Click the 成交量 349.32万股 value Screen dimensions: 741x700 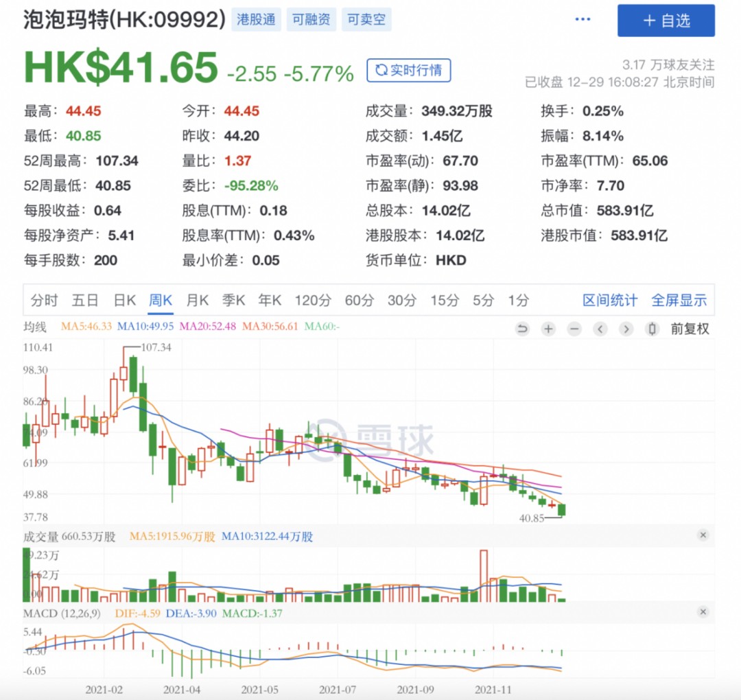[x=457, y=112]
